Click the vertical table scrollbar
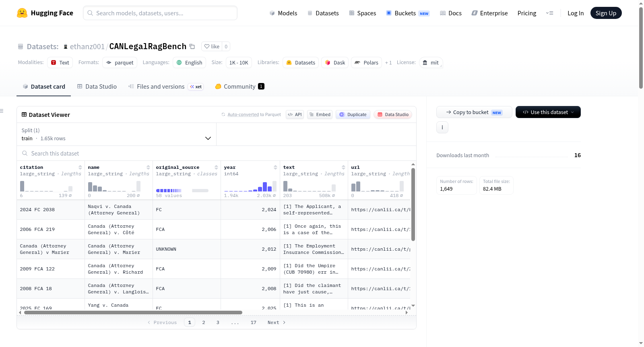 tap(413, 204)
